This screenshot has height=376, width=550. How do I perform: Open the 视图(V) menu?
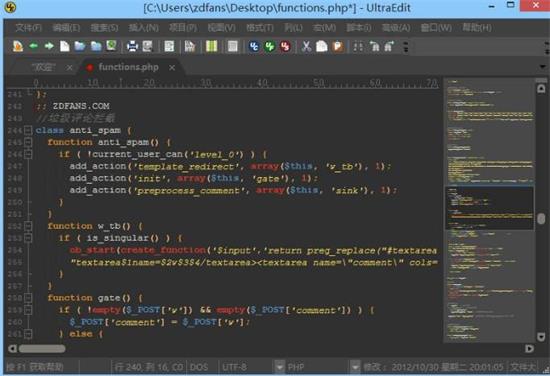[x=221, y=27]
